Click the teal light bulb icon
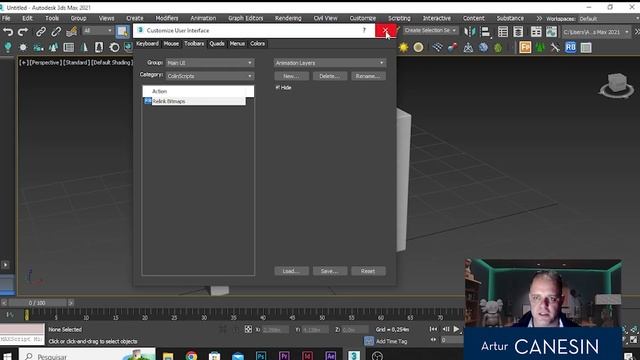The image size is (640, 360). click(x=8, y=47)
